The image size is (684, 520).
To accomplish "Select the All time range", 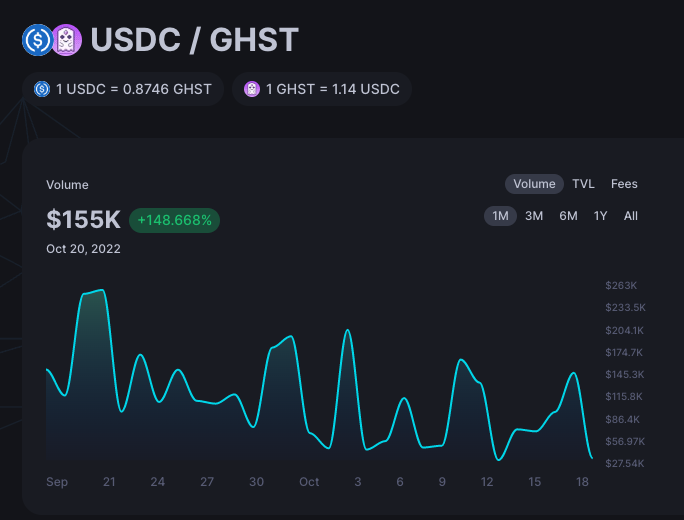I will (631, 216).
